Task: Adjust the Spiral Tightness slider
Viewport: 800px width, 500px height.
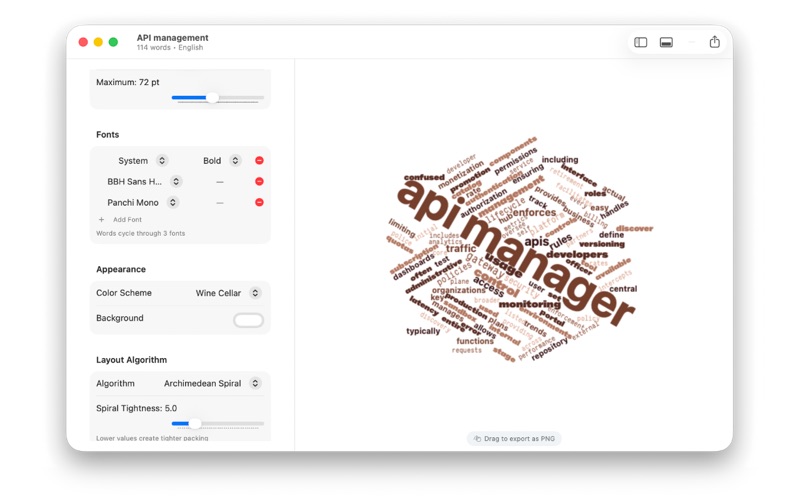Action: click(218, 423)
